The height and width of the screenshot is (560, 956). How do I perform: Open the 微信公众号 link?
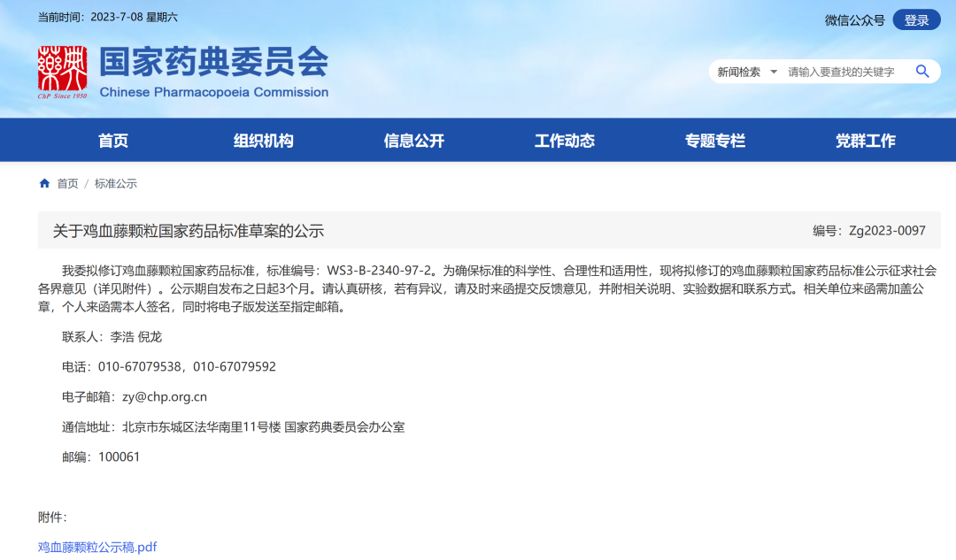[855, 20]
